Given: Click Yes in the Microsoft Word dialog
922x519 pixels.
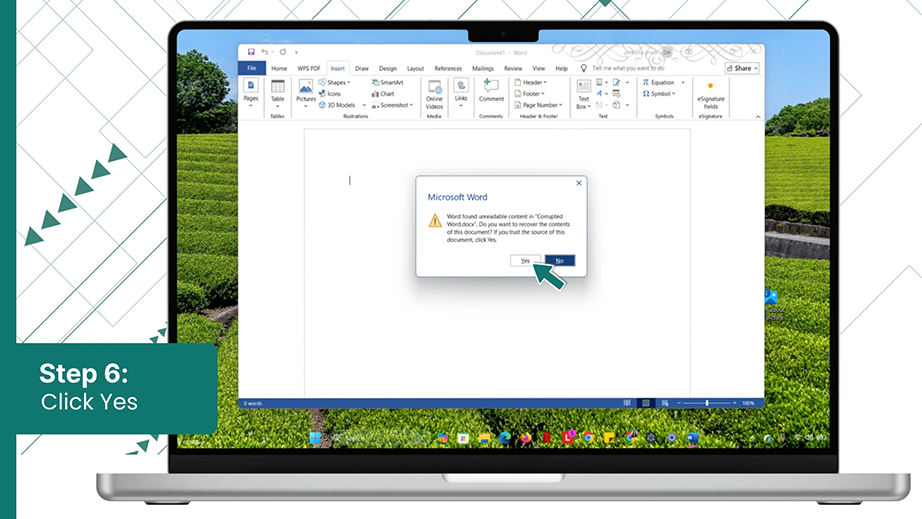Looking at the screenshot, I should [525, 260].
